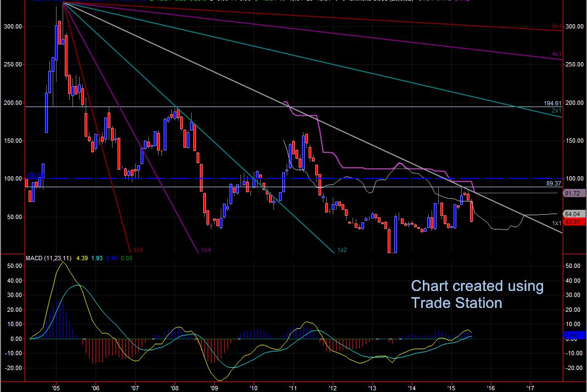Select the 1x8 Gann line label
587x392 pixels.
tap(138, 250)
